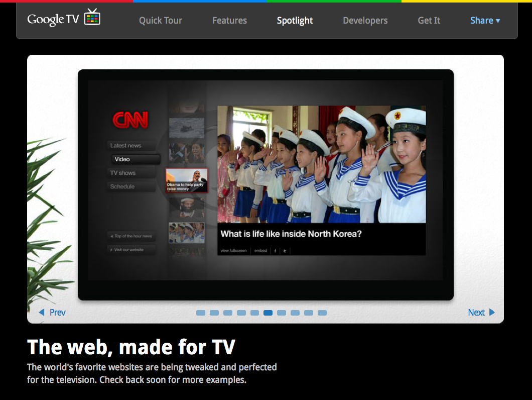Click the Google TV logo icon

click(x=92, y=17)
